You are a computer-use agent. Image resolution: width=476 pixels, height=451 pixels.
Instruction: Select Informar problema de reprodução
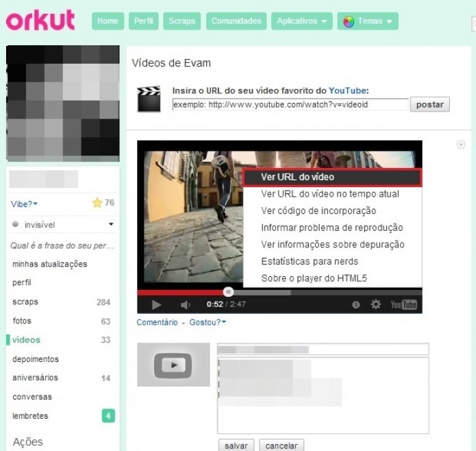pyautogui.click(x=332, y=228)
